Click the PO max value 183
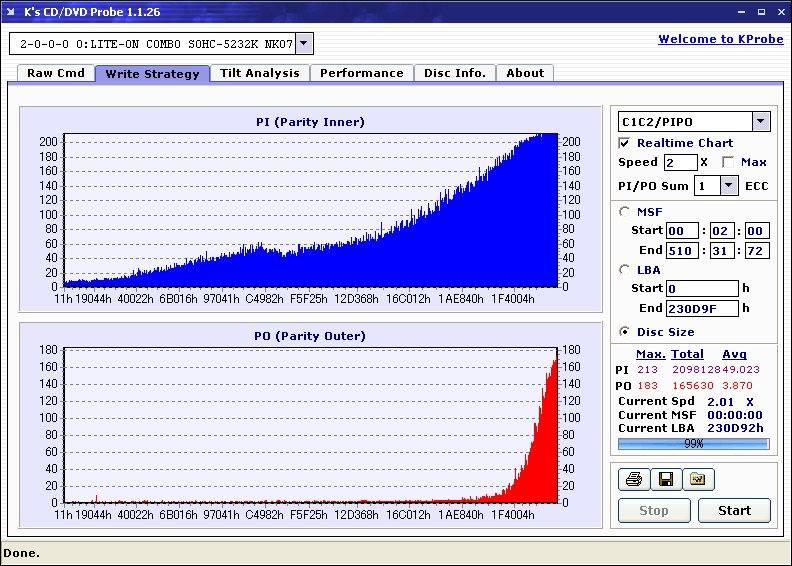 pyautogui.click(x=648, y=386)
